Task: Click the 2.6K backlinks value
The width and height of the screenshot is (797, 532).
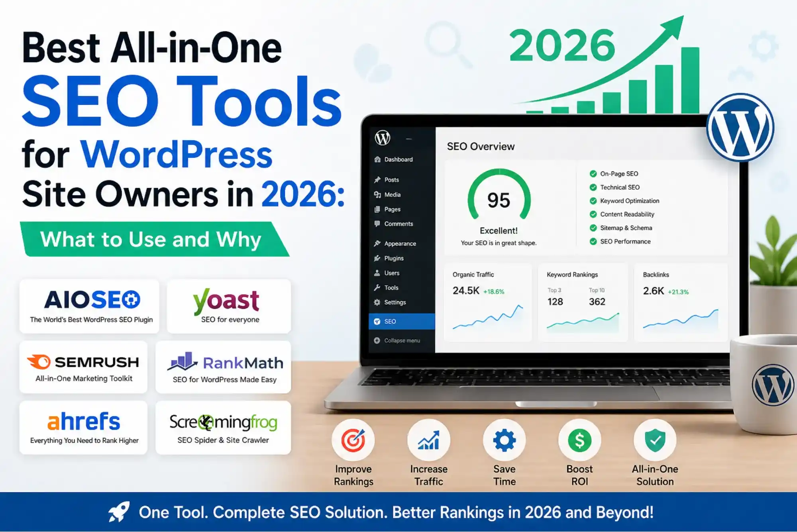Action: pyautogui.click(x=654, y=291)
